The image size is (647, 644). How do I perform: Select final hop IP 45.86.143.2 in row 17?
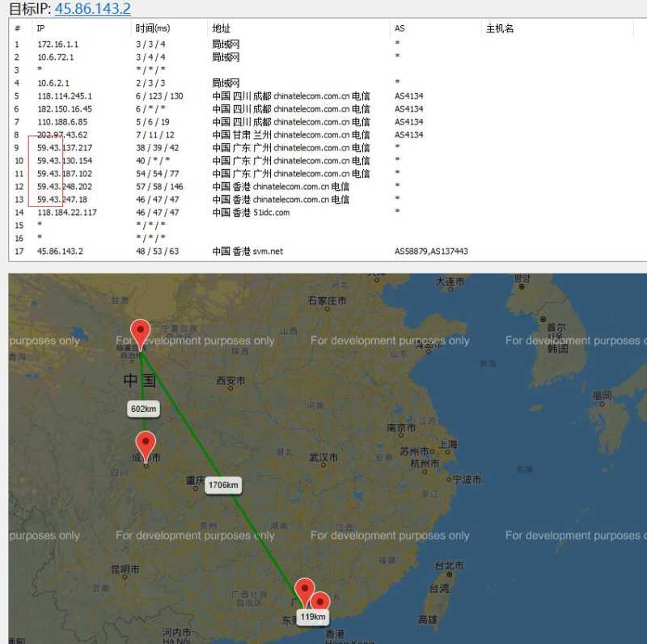click(x=60, y=251)
